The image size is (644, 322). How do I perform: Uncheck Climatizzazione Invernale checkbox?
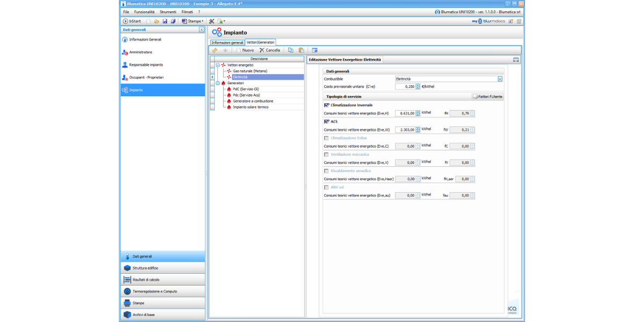(x=327, y=105)
